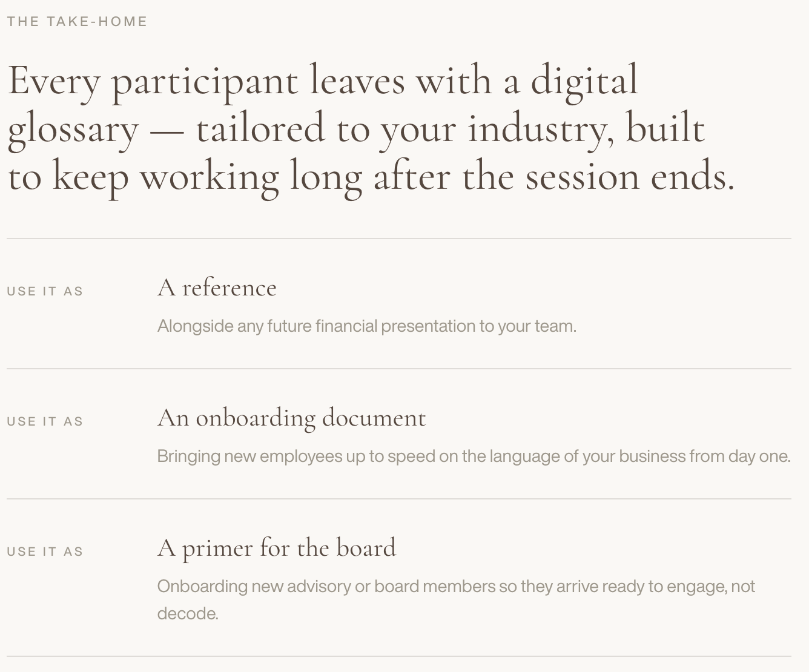Viewport: 809px width, 672px height.
Task: Click the 'Bringing new employees up to speed' description
Action: pyautogui.click(x=474, y=456)
